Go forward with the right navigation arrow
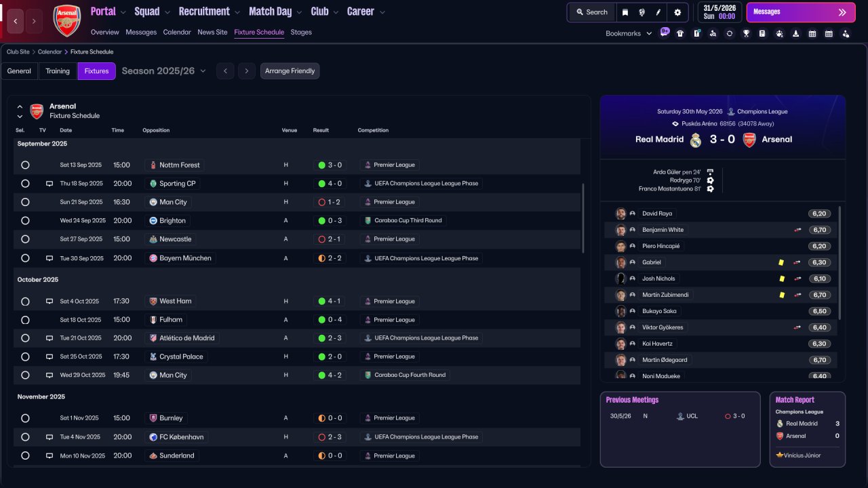 coord(33,22)
